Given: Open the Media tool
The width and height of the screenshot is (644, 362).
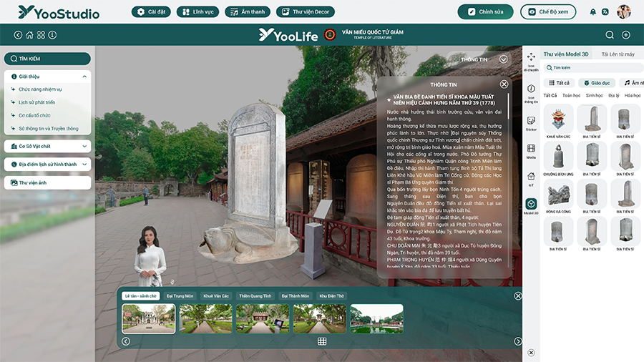Looking at the screenshot, I should (x=531, y=151).
